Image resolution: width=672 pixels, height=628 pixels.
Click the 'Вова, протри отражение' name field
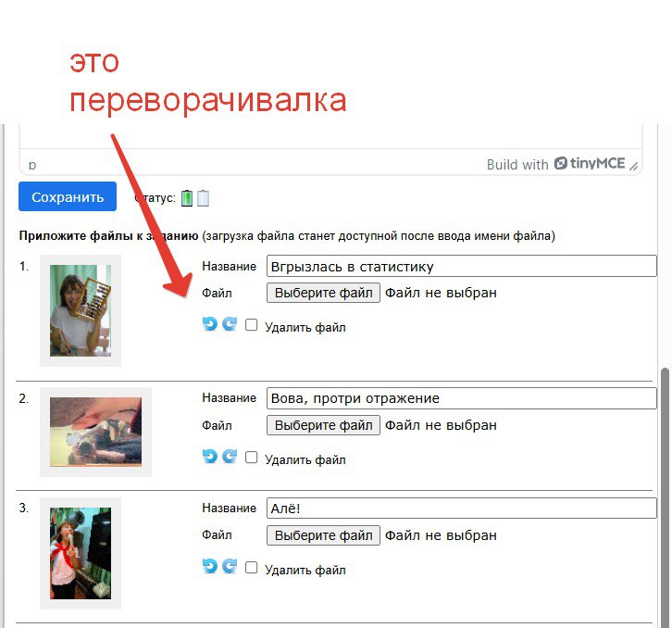click(461, 398)
